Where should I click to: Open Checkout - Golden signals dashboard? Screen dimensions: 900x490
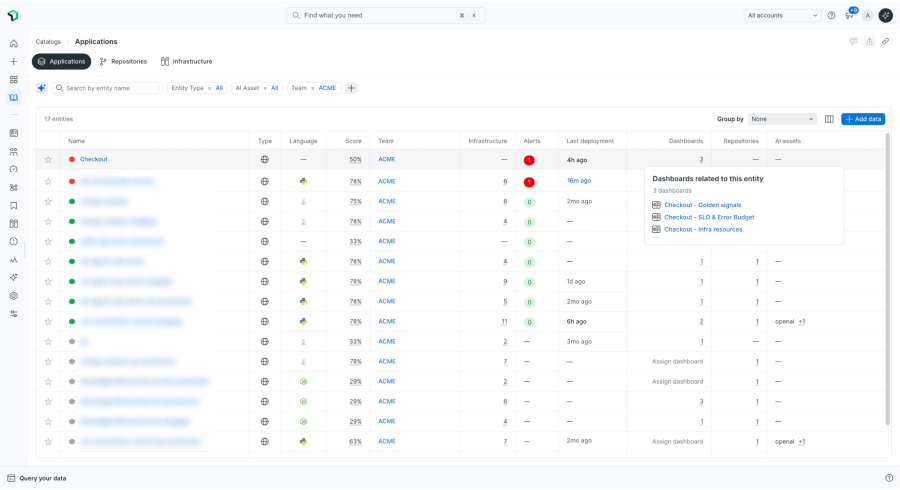point(703,205)
